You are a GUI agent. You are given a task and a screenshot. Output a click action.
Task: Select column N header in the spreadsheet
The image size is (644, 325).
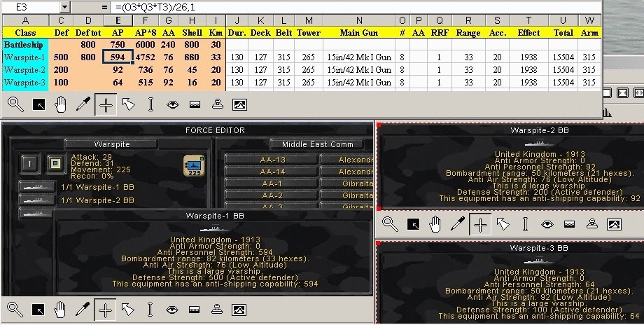(359, 20)
